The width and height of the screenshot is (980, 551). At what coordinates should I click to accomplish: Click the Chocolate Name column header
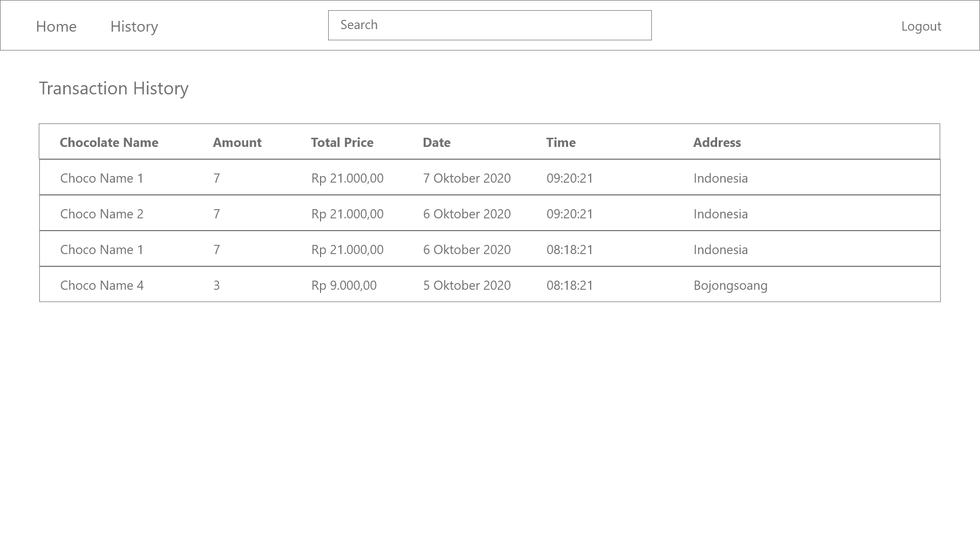109,142
